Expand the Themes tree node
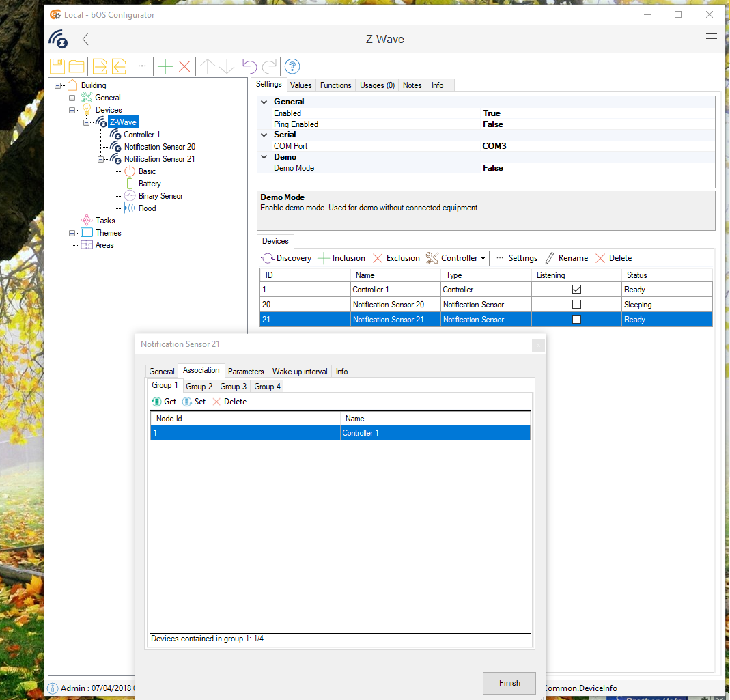The height and width of the screenshot is (700, 730). pos(72,233)
